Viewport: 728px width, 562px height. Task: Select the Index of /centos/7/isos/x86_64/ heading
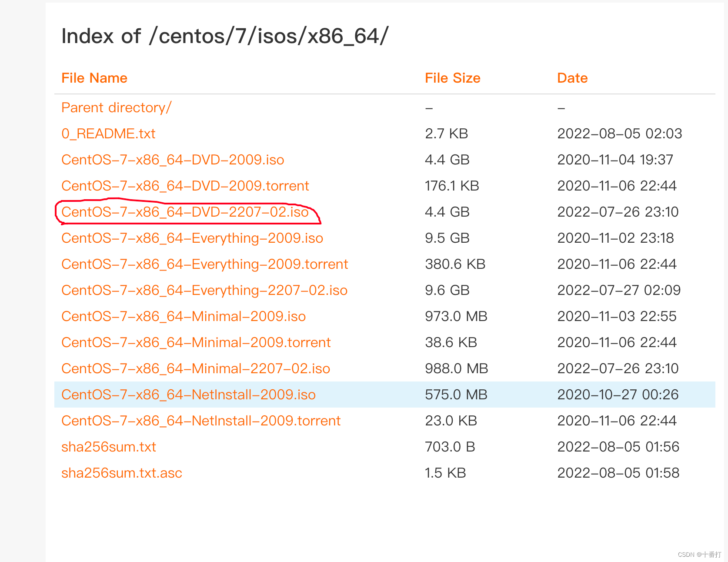[225, 36]
